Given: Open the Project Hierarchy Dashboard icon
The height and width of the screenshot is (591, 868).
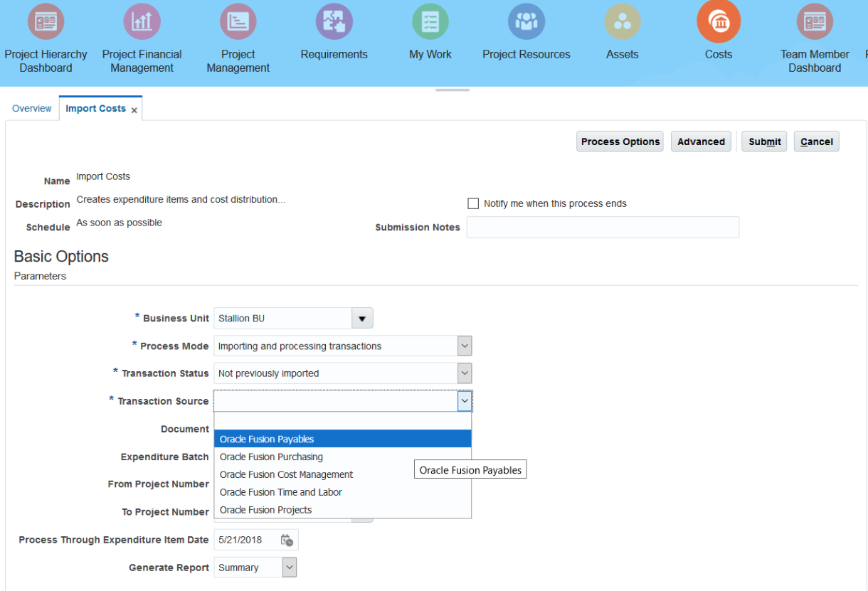Looking at the screenshot, I should pyautogui.click(x=46, y=22).
